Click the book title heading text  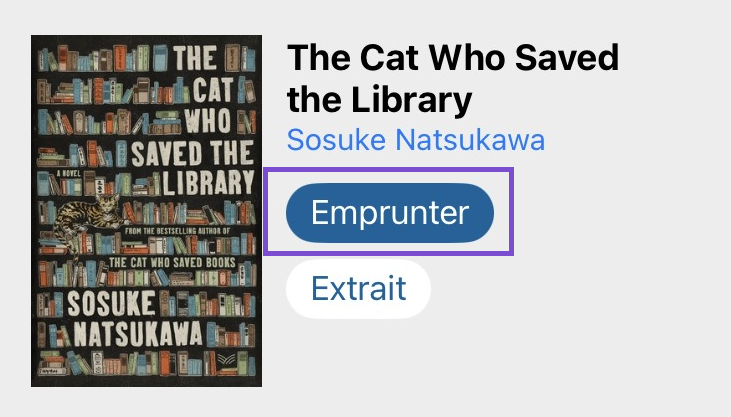click(453, 78)
